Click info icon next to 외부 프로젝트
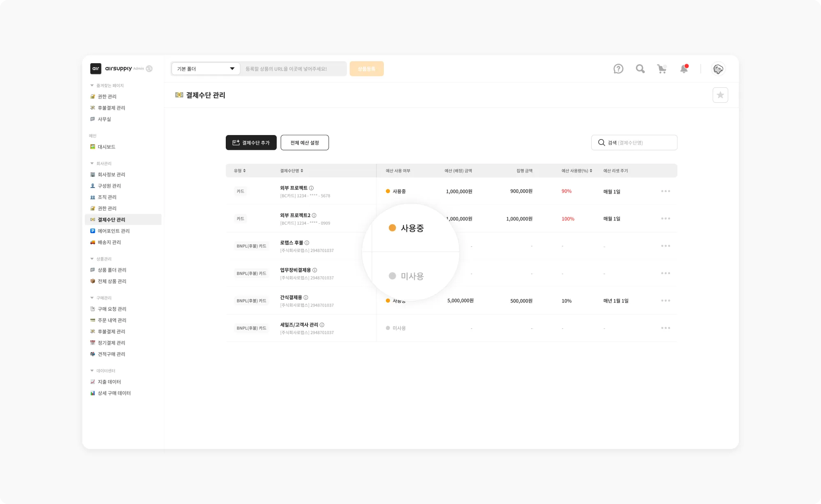Viewport: 821px width, 504px height. click(x=311, y=188)
